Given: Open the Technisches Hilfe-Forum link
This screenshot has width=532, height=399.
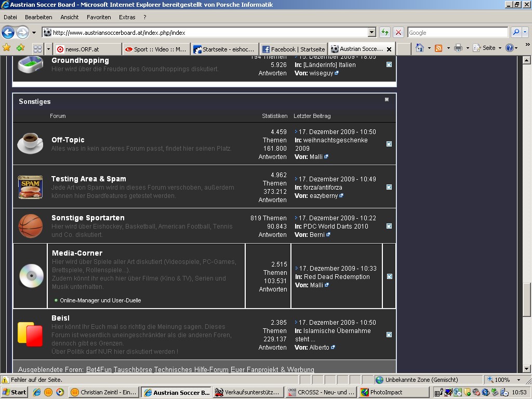Looking at the screenshot, I should (191, 369).
